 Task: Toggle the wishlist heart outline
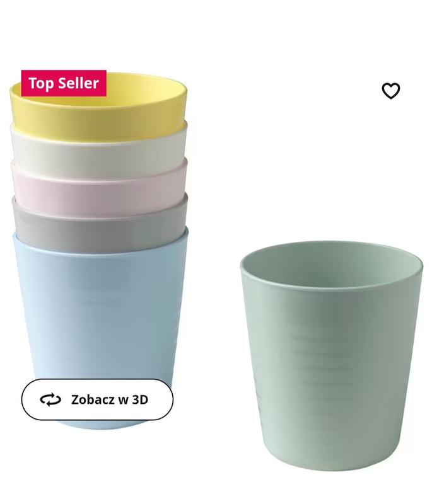[390, 91]
